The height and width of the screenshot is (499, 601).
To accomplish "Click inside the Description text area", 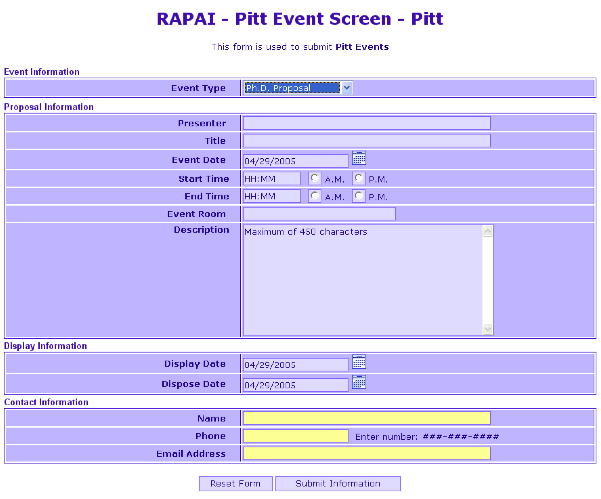I will coord(362,280).
